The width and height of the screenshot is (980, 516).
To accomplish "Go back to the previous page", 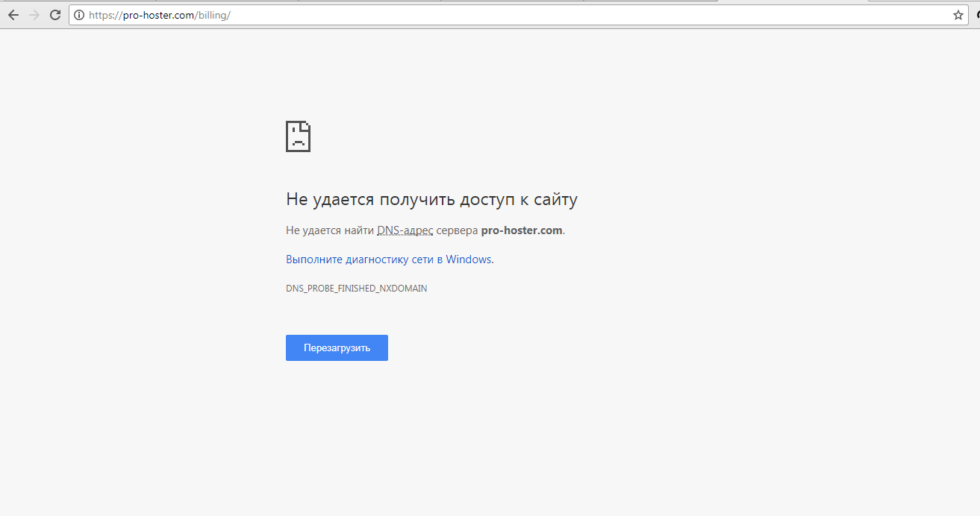I will click(13, 15).
